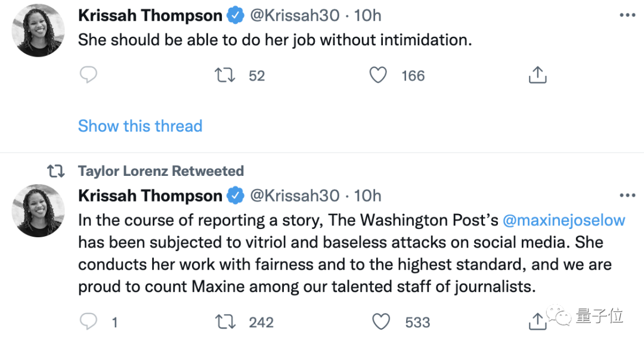Retweet the tweet with 242 retweets
644x344 pixels.
[225, 322]
